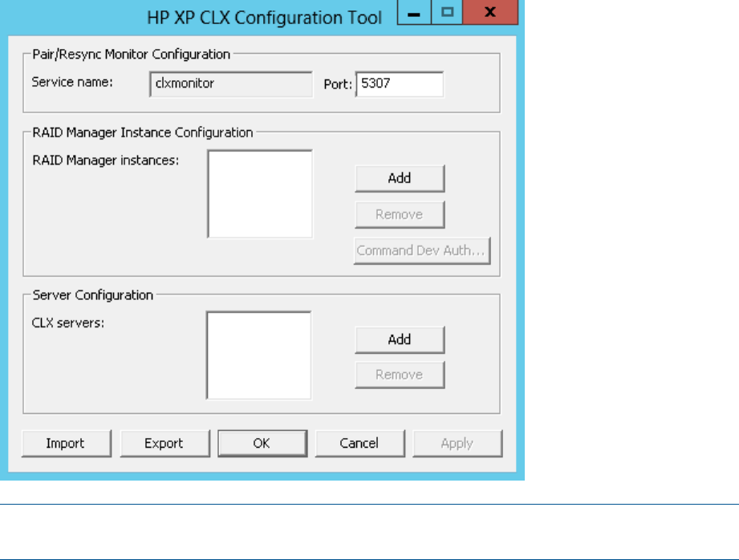
Task: Click the Service name field clxmonitor
Action: [x=231, y=84]
